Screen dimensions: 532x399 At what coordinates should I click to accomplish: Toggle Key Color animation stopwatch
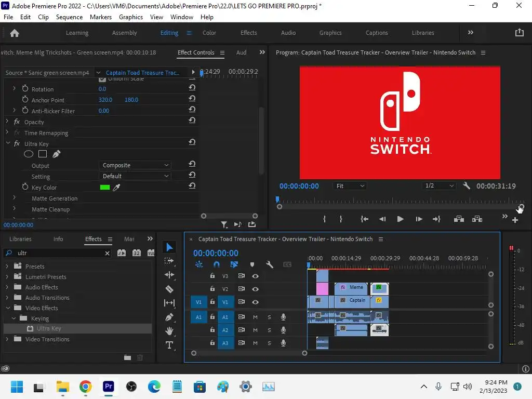pos(25,187)
